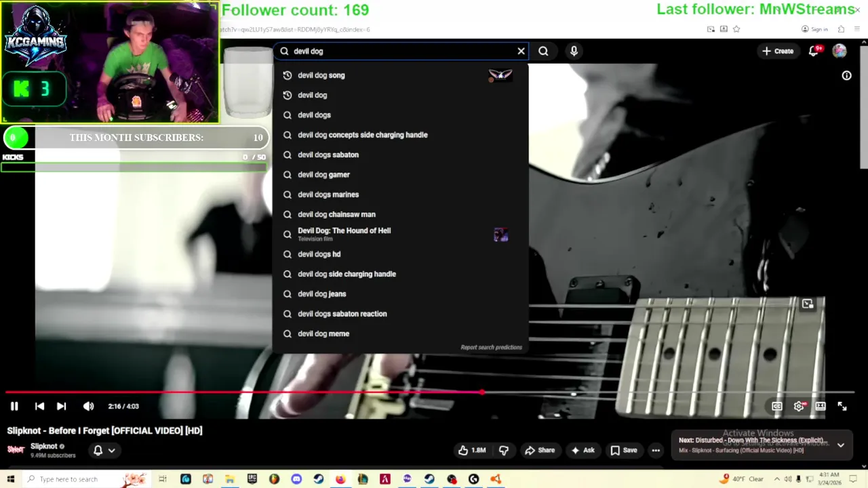Choose 'devil dog concepts side charging handle'
This screenshot has height=488, width=868.
click(x=400, y=135)
